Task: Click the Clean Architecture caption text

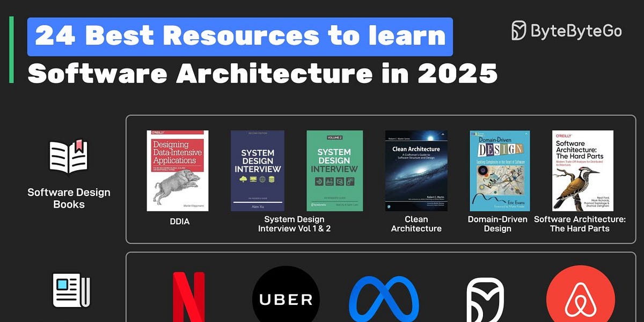Action: [416, 224]
